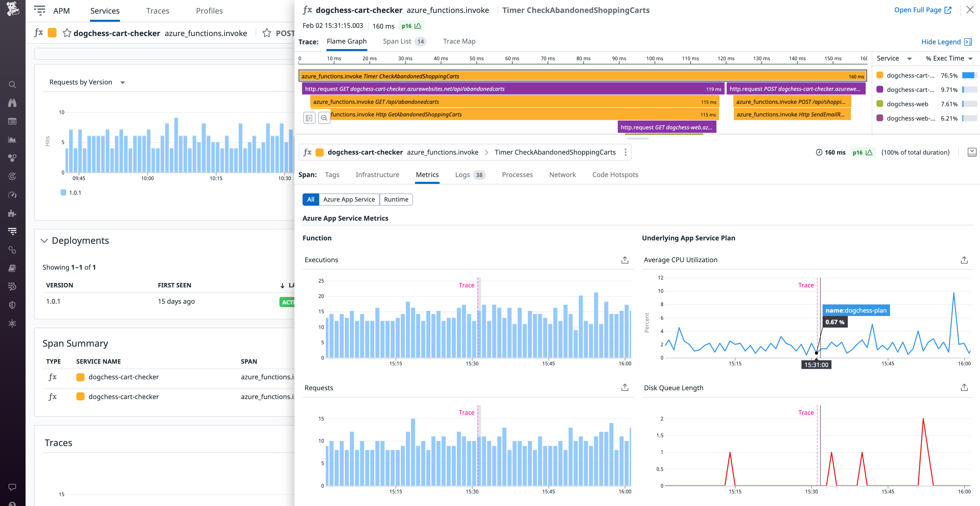This screenshot has width=980, height=506.
Task: Export the Executions chart via the share icon
Action: coord(625,260)
